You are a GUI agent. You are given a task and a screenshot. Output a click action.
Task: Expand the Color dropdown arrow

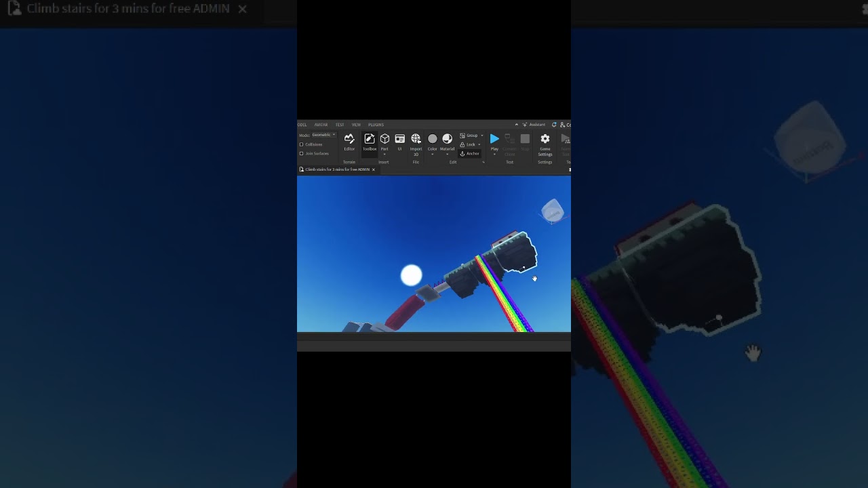[x=433, y=155]
